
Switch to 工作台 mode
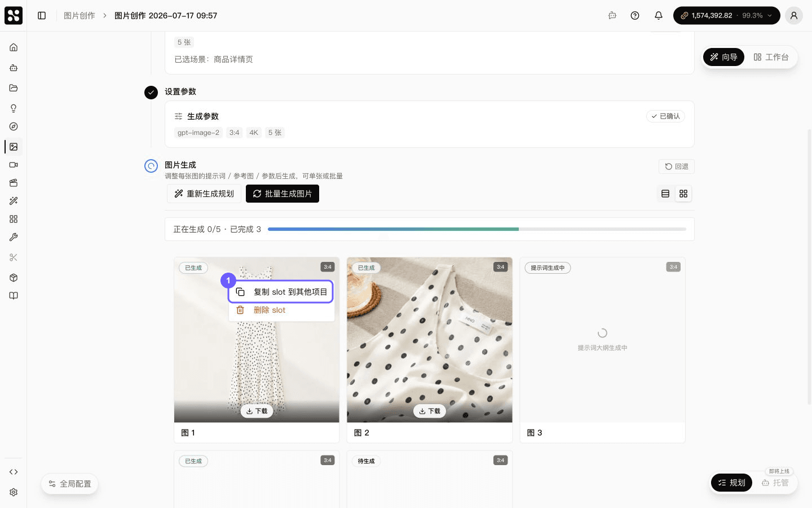tap(771, 57)
